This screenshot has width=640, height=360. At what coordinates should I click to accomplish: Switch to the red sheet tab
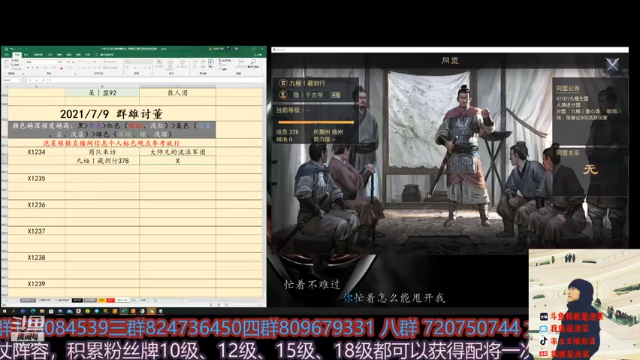click(110, 300)
